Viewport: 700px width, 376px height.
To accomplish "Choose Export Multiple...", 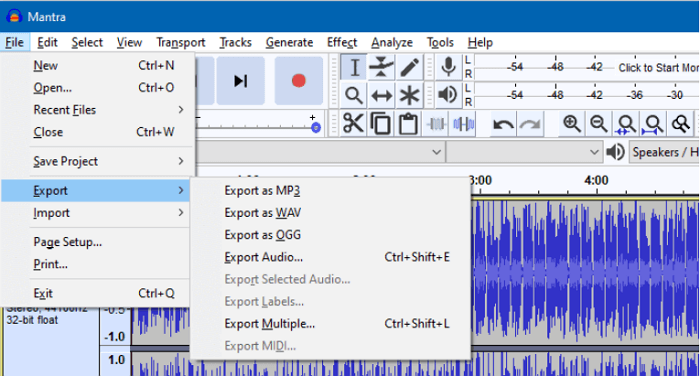I will pyautogui.click(x=330, y=324).
